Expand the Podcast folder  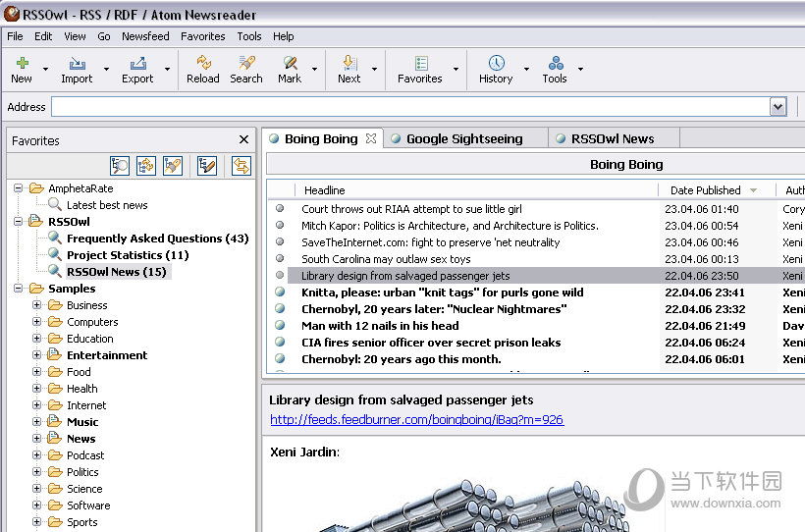point(36,455)
